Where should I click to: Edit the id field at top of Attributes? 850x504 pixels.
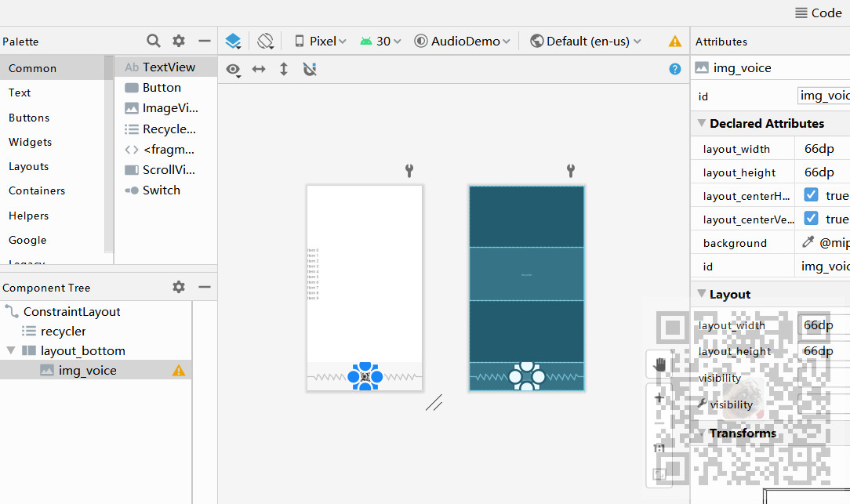coord(823,96)
